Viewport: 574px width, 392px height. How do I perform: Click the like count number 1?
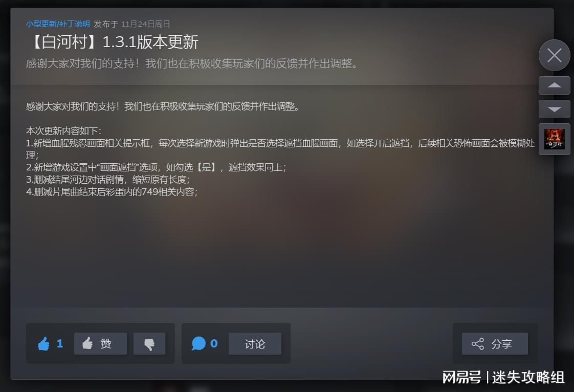coord(60,344)
